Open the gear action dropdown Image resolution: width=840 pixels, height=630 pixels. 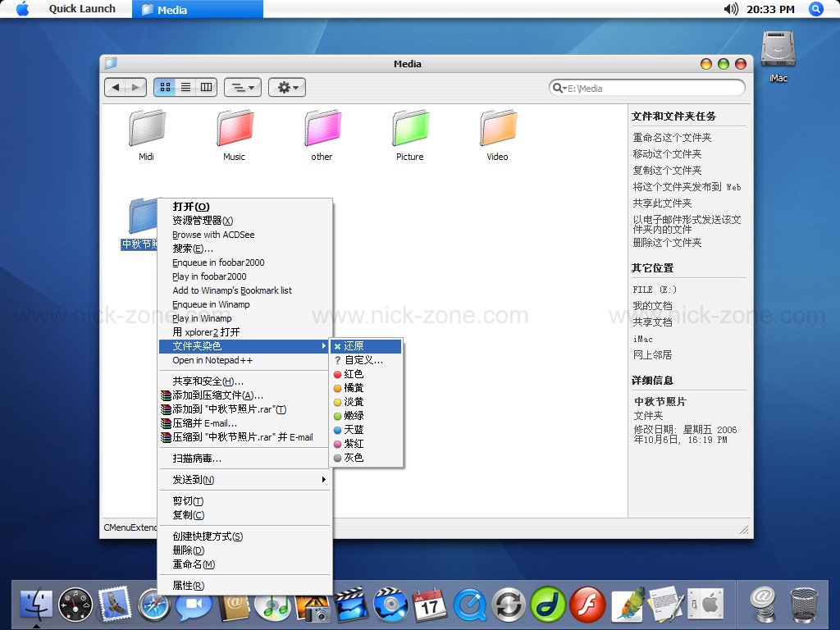tap(287, 87)
